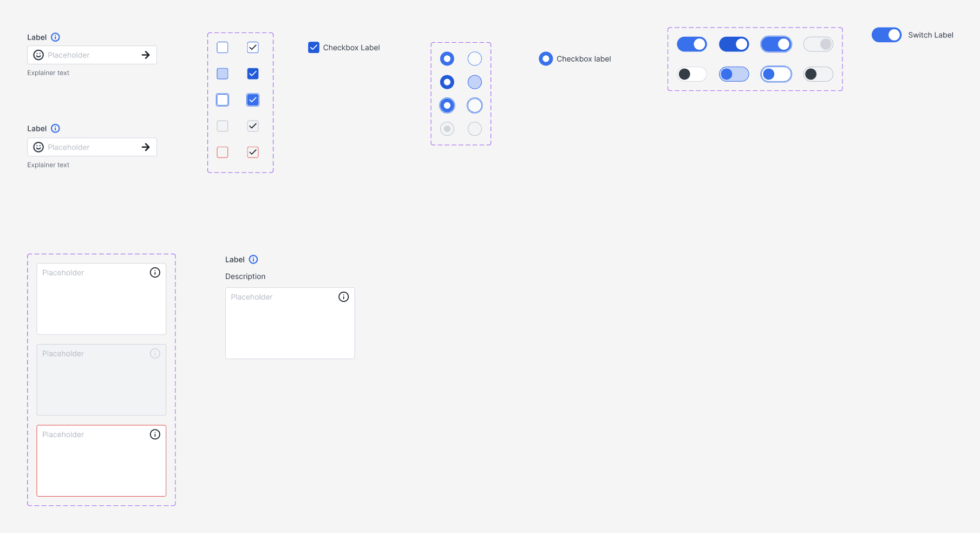Screen dimensions: 980x533
Task: Select the unselected radio in the top row
Action: pos(475,58)
